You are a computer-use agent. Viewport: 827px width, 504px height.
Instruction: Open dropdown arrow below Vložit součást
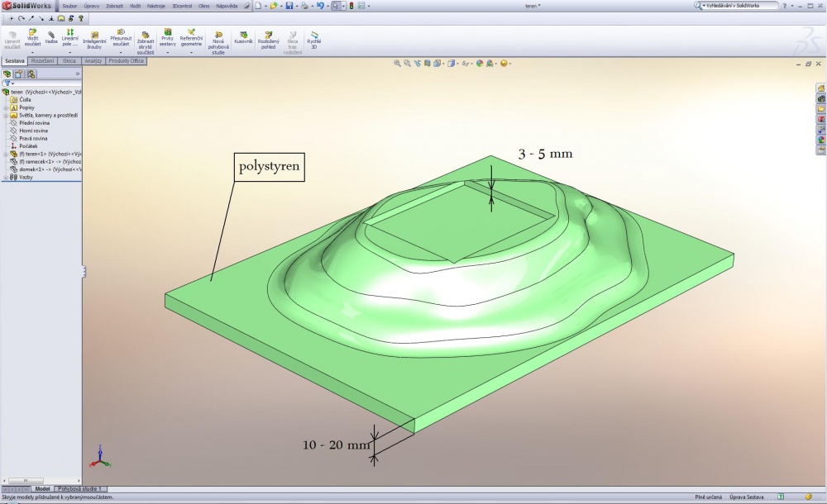(x=33, y=52)
